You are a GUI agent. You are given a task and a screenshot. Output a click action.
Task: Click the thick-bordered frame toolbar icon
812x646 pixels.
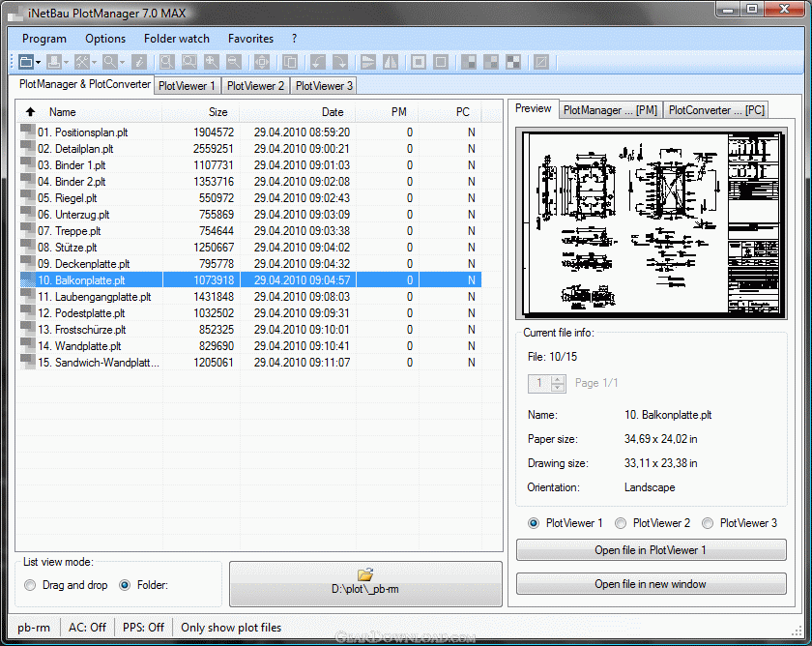pos(419,62)
